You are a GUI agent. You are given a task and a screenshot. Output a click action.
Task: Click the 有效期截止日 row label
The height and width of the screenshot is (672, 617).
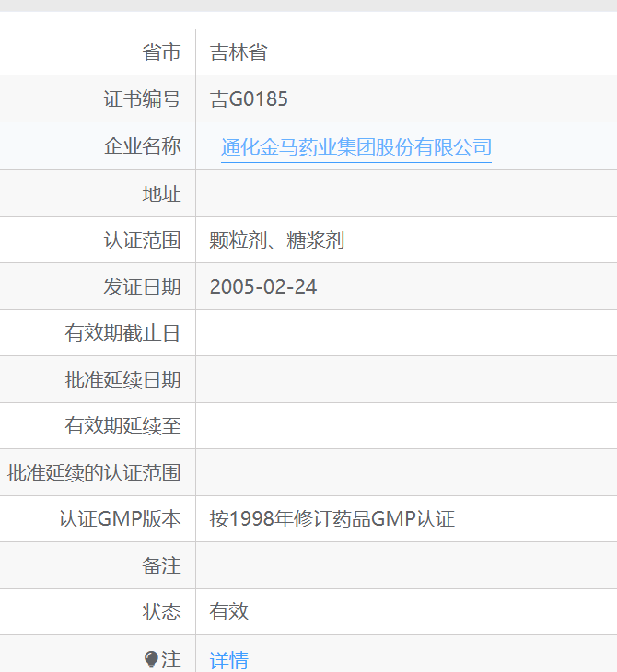coord(122,333)
